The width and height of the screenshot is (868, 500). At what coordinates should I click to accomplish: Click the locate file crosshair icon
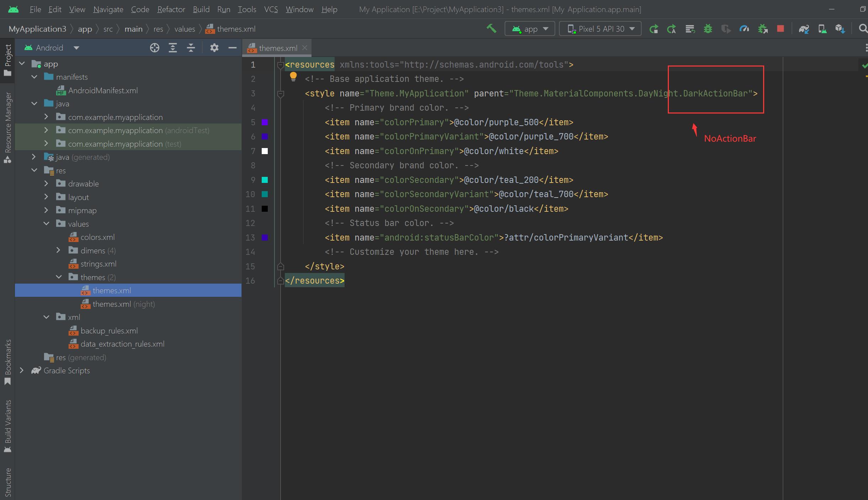tap(154, 48)
